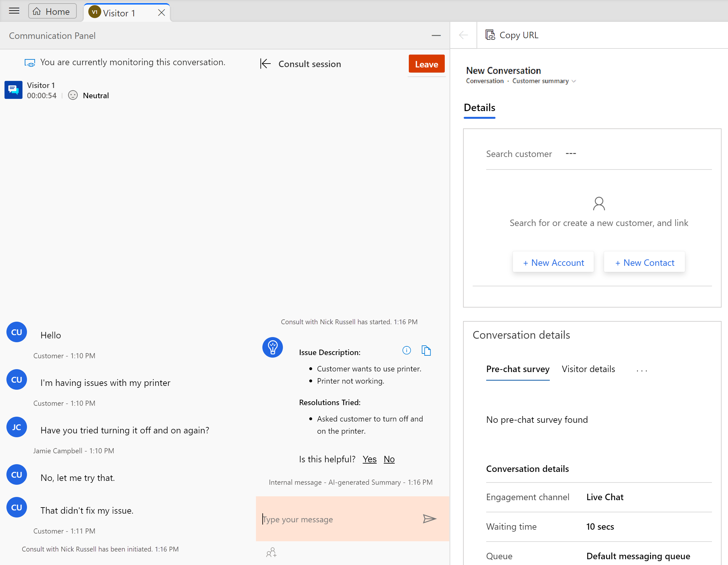Click the back navigation arrow icon

[x=463, y=35]
